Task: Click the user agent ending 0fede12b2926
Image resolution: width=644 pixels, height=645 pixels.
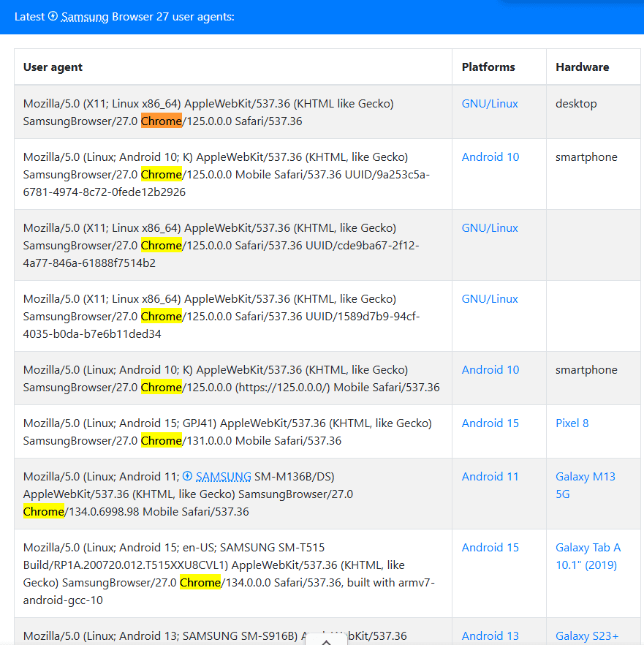Action: (x=227, y=174)
